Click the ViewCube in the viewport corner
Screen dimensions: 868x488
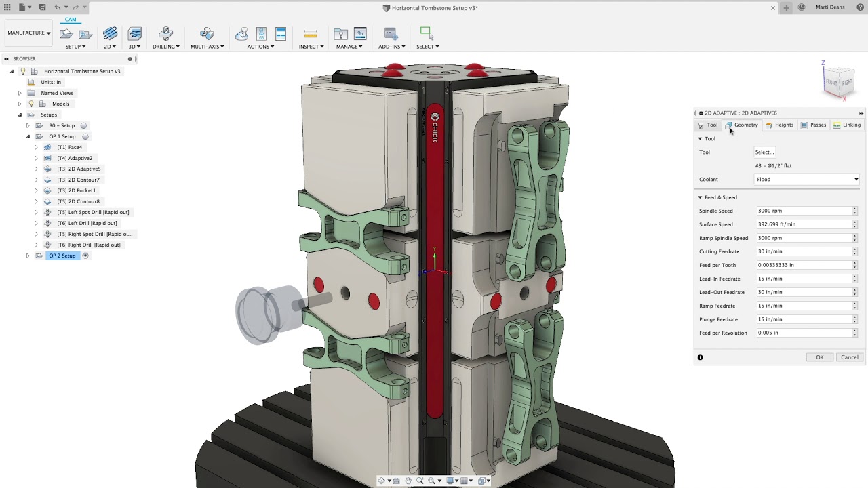point(838,81)
